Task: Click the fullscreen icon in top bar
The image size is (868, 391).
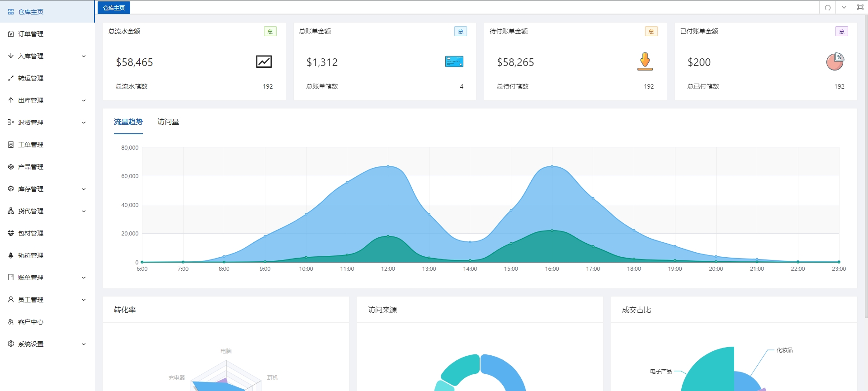Action: coord(860,8)
